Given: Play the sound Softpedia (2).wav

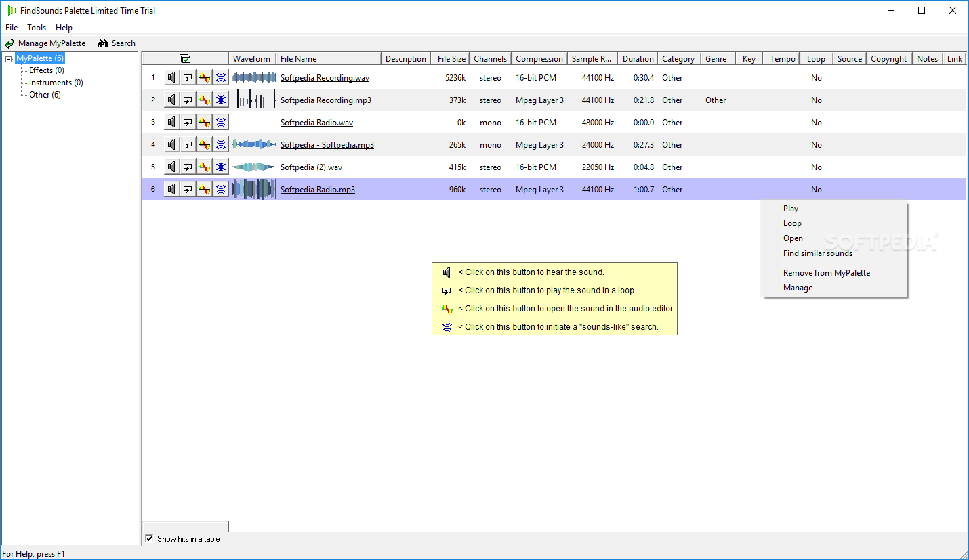Looking at the screenshot, I should (x=171, y=167).
